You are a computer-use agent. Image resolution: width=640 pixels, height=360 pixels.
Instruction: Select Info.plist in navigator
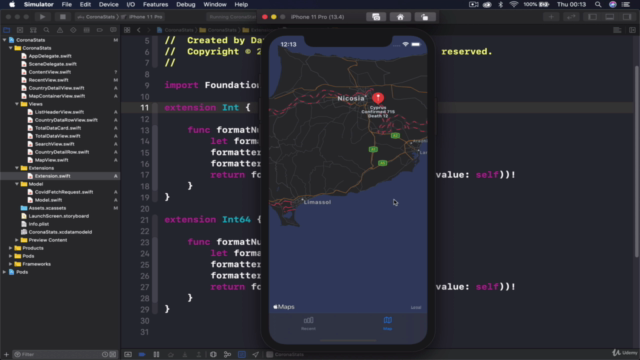39,224
